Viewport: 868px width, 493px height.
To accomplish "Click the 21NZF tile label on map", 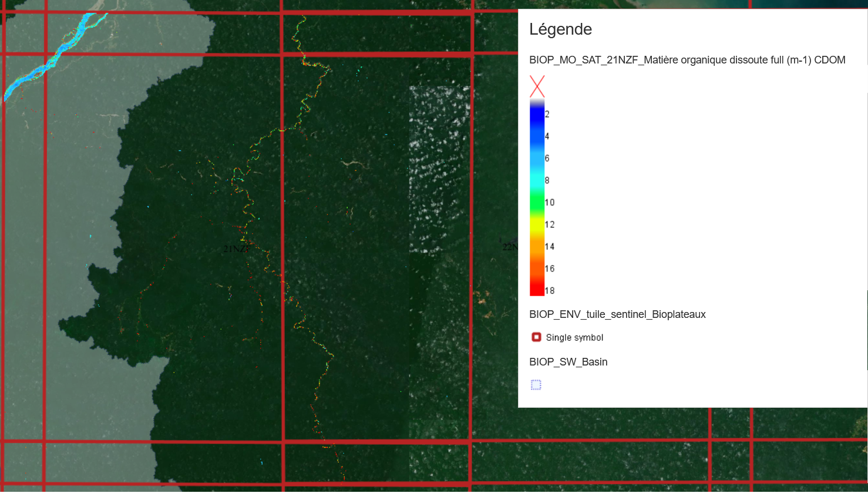I will 237,249.
